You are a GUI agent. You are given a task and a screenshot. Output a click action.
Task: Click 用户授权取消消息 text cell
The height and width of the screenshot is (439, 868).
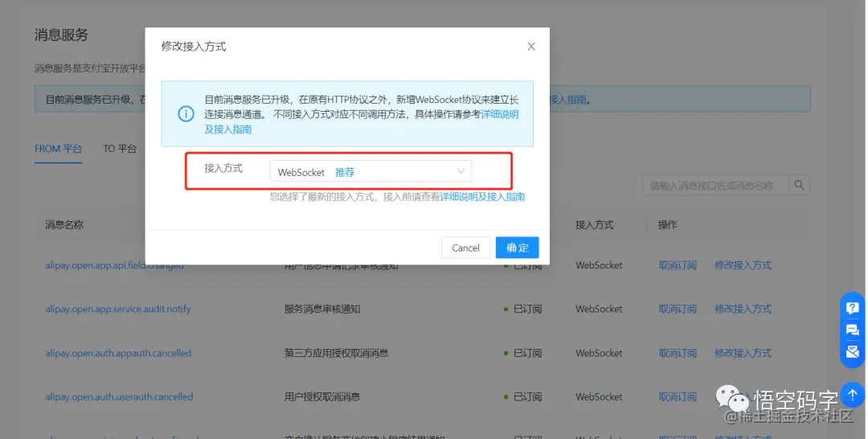click(x=322, y=397)
